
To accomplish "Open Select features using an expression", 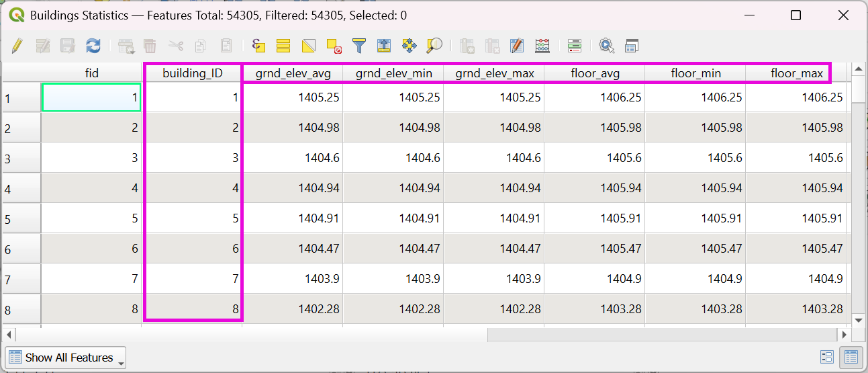I will tap(258, 46).
